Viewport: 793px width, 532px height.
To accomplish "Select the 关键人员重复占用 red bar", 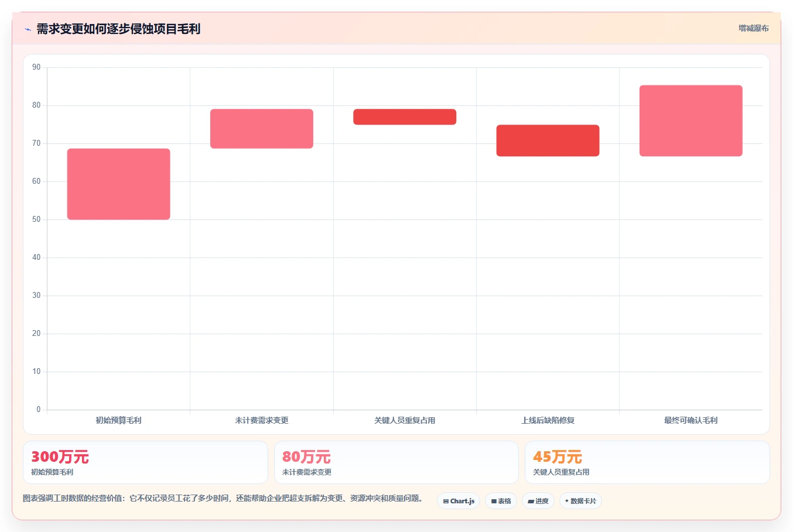I will pyautogui.click(x=405, y=117).
